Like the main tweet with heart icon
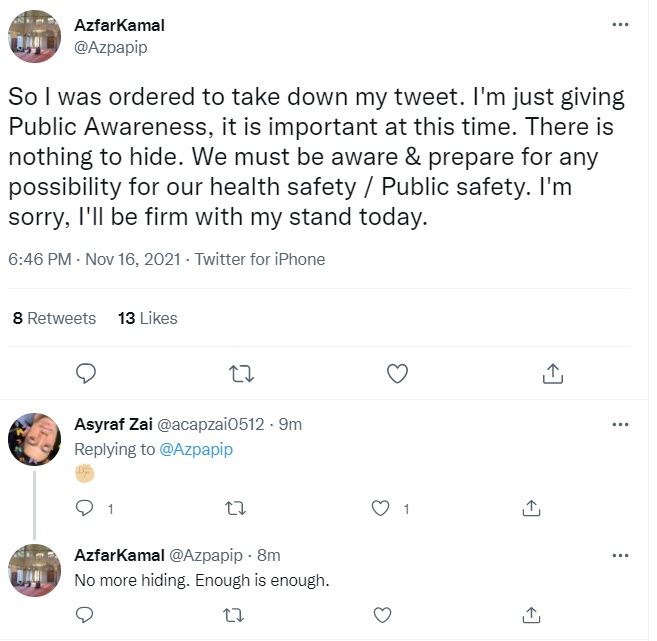This screenshot has width=657, height=641. [x=397, y=373]
